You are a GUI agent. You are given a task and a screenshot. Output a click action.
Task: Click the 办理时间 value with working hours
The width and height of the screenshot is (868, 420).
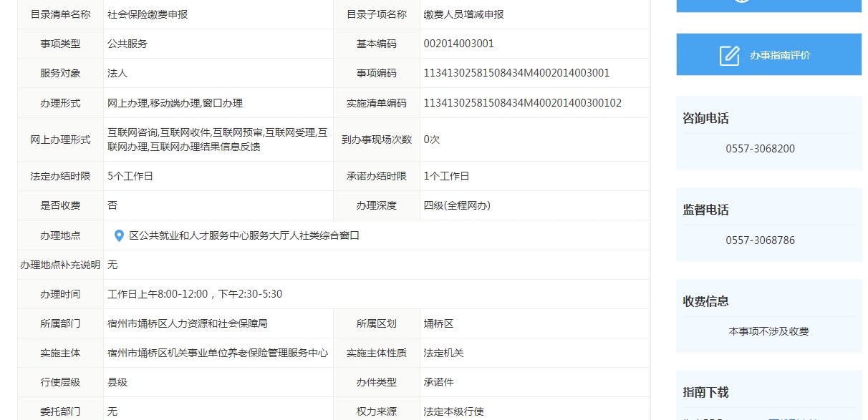195,294
